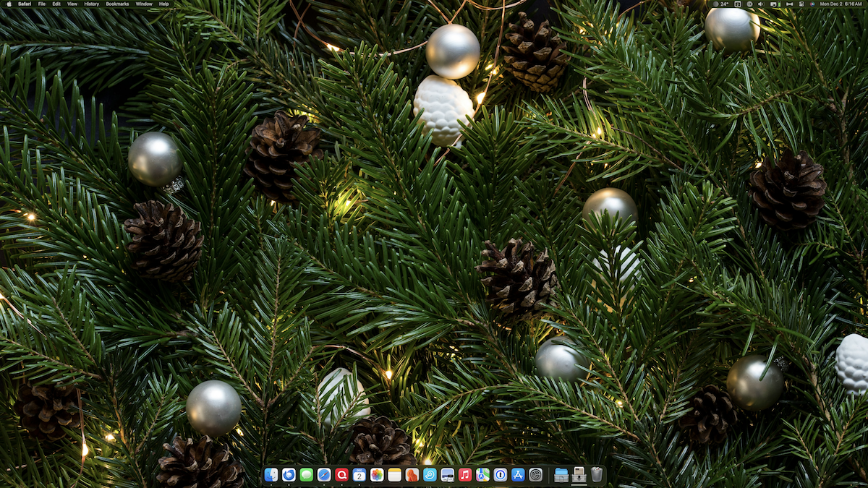Open the teal spiral app in the Dock

(x=430, y=475)
